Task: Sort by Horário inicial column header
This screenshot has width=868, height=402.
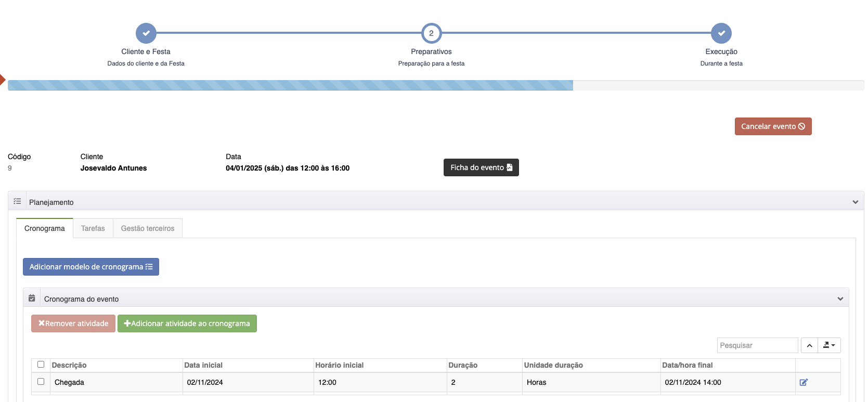Action: (x=380, y=365)
